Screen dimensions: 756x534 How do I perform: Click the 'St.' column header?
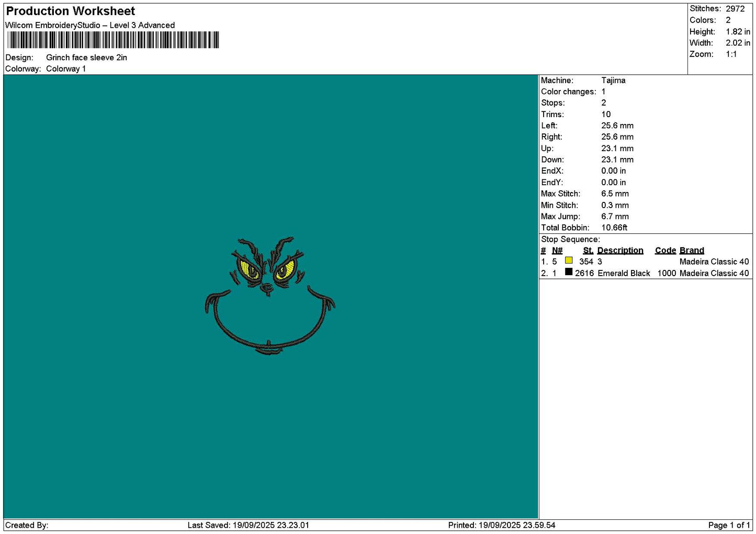coord(588,251)
